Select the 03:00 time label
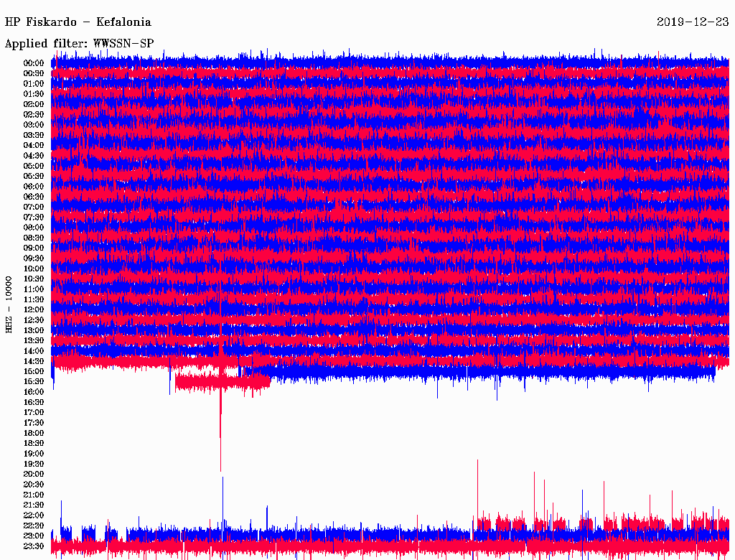This screenshot has height=560, width=735. [x=34, y=125]
